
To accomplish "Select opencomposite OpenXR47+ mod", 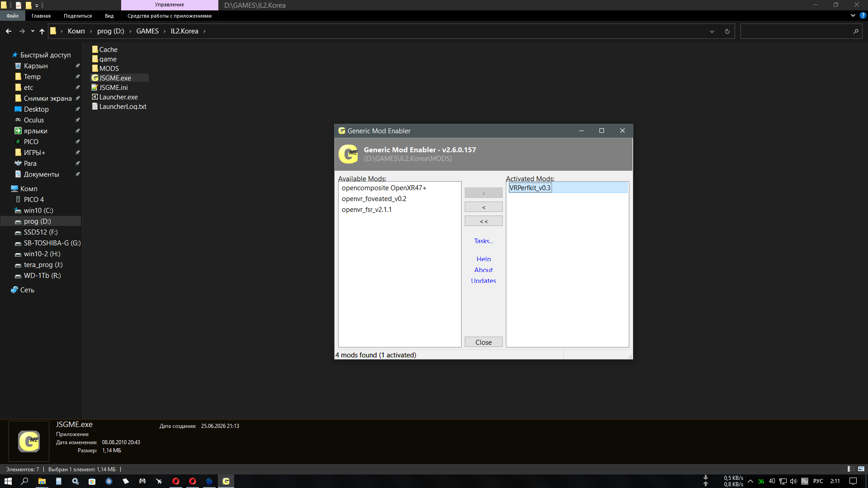I will [x=384, y=188].
